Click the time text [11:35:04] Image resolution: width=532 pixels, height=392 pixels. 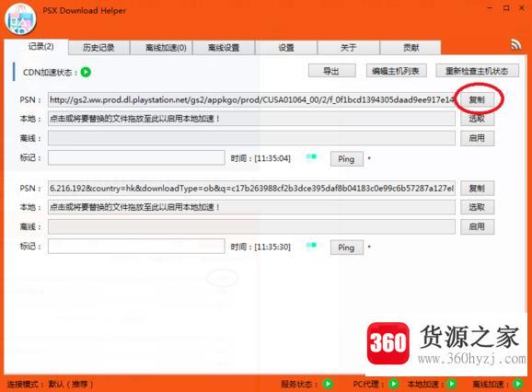(272, 158)
